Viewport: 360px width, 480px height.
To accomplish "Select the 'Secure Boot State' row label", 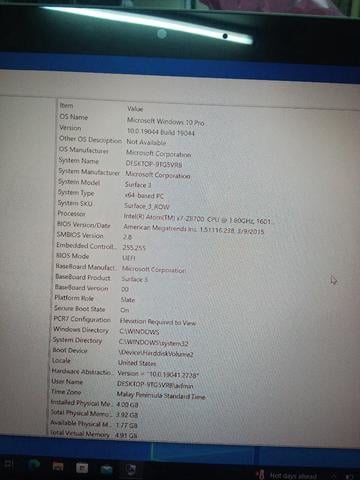I will (x=80, y=309).
